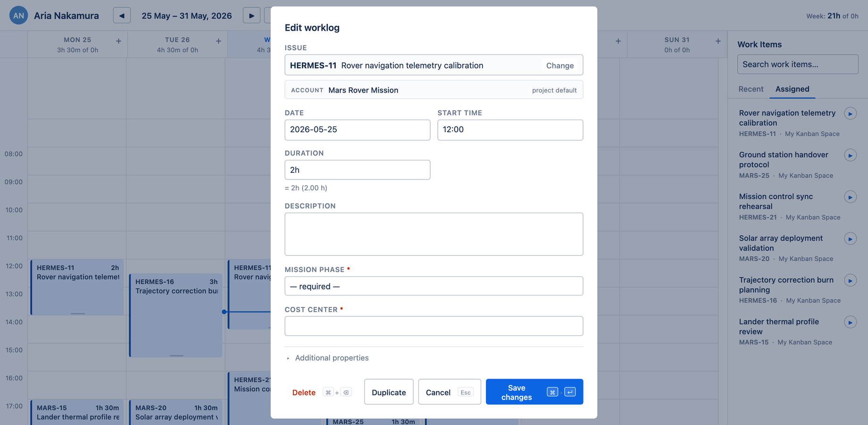Go to the next week arrow

pos(251,16)
